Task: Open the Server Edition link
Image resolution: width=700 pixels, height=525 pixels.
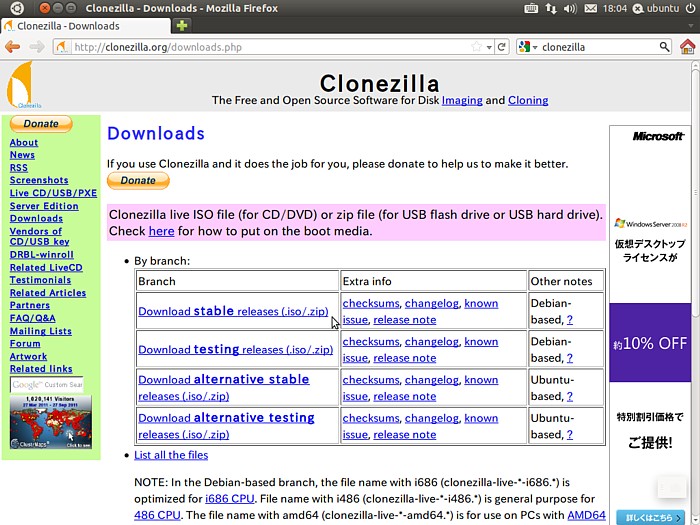Action: 44,206
